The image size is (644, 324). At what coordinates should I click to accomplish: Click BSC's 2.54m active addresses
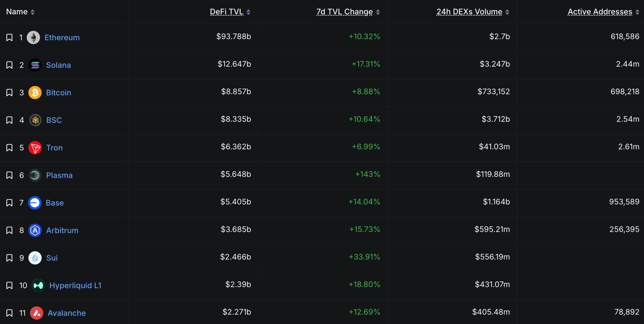pyautogui.click(x=628, y=119)
